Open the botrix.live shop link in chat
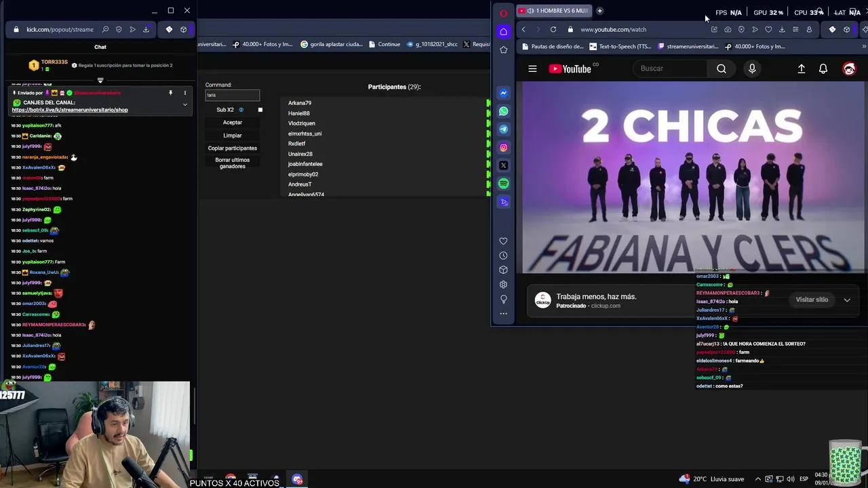 pyautogui.click(x=70, y=110)
